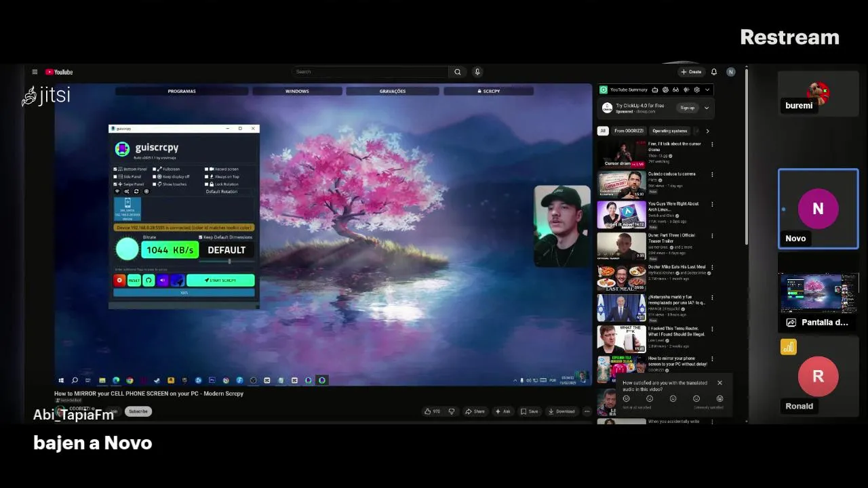Open the GitHub icon button in guiscrcpy

coord(149,280)
